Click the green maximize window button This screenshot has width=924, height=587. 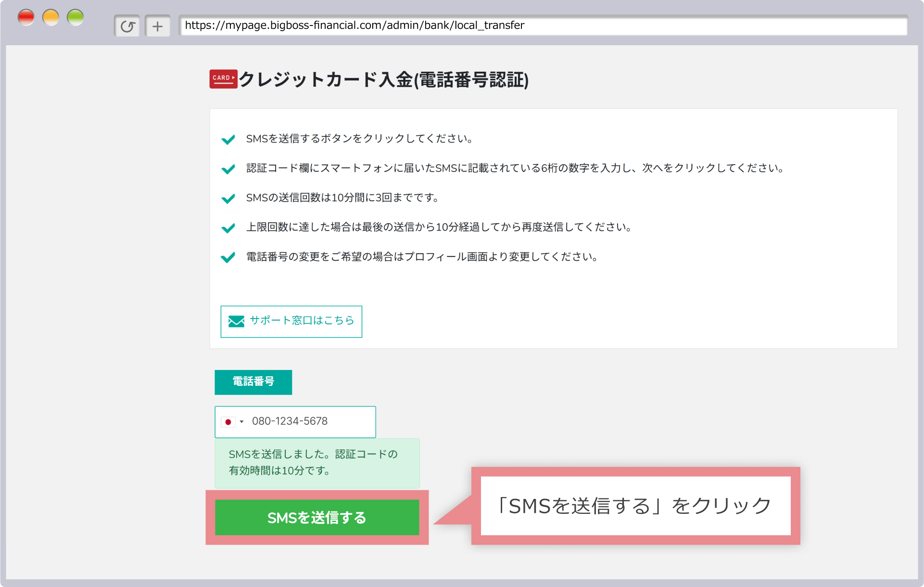point(76,18)
